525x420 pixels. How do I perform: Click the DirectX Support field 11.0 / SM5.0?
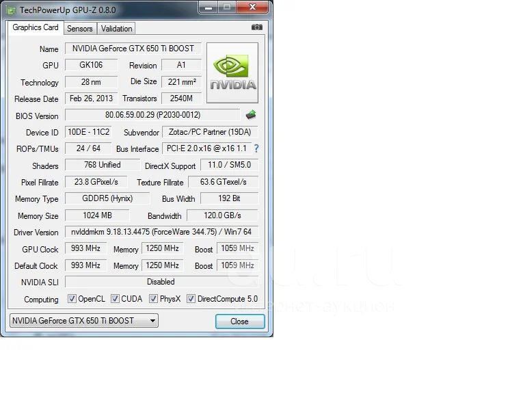click(230, 165)
